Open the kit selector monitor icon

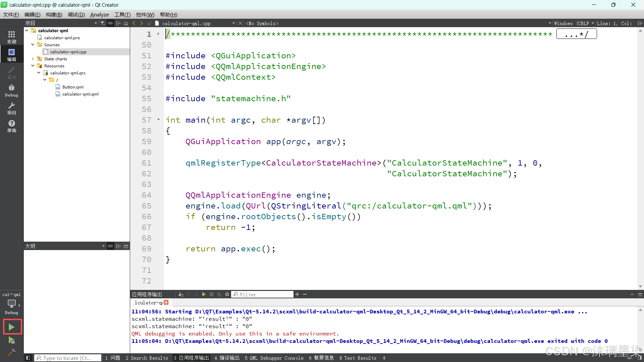click(x=12, y=304)
